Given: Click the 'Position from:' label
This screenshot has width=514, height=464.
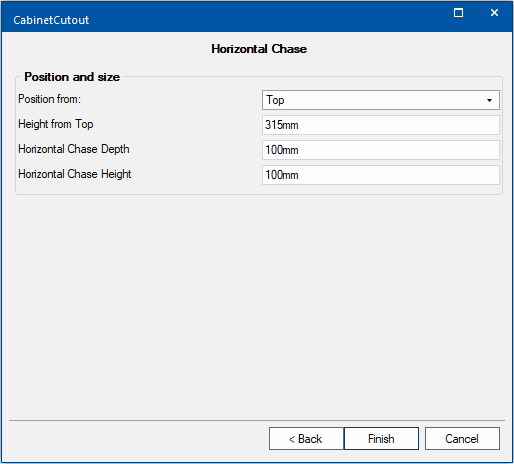Looking at the screenshot, I should point(49,99).
